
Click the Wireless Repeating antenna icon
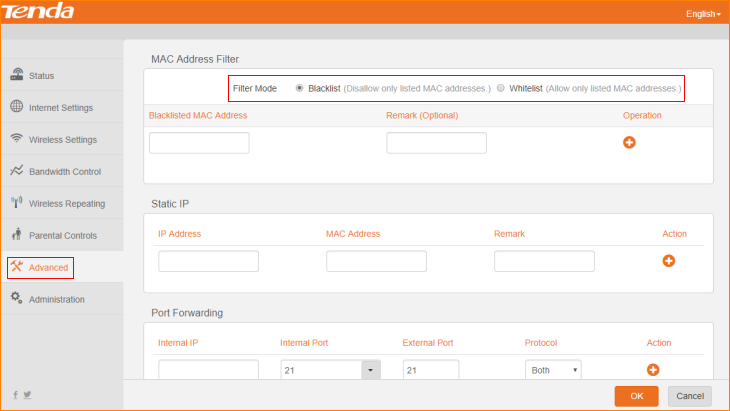pos(17,203)
